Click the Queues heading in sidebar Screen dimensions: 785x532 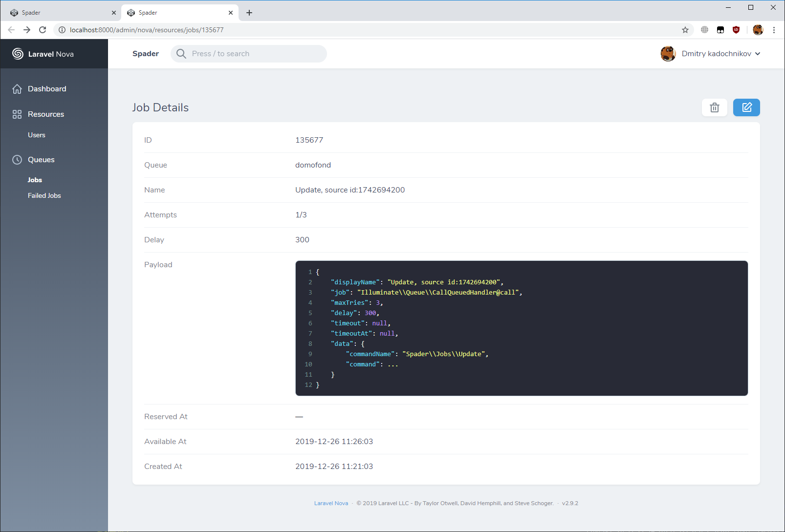tap(41, 160)
